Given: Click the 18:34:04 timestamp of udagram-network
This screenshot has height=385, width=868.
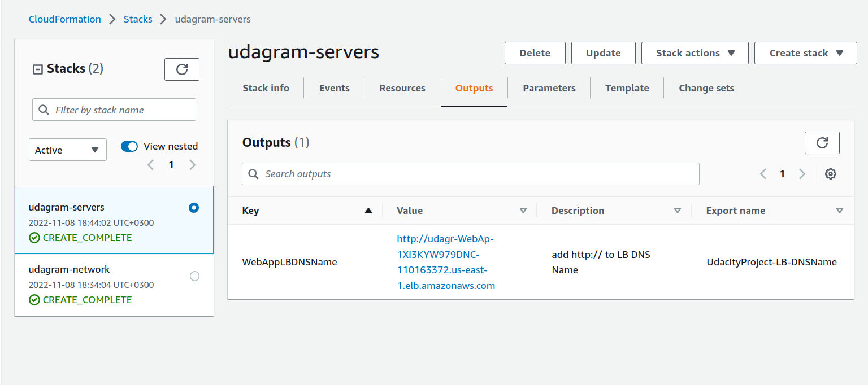Looking at the screenshot, I should [91, 285].
